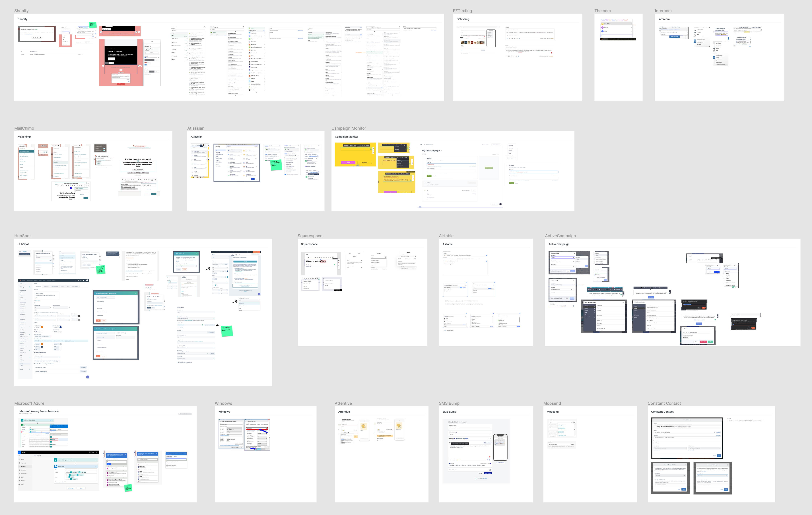812x515 pixels.
Task: Select the Campaign Monitor frame label
Action: click(348, 128)
